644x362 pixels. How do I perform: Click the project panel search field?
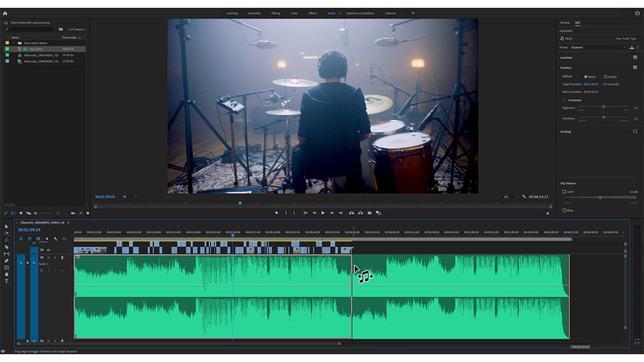point(30,30)
